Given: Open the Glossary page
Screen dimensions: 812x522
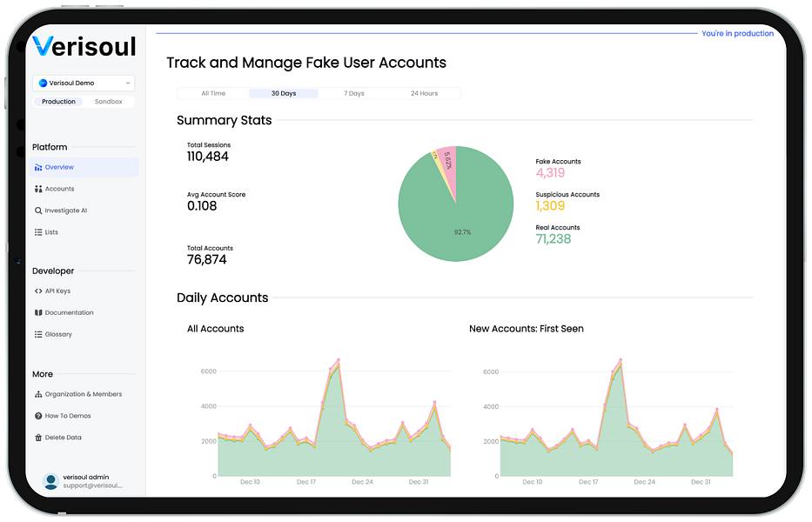Looking at the screenshot, I should click(x=84, y=335).
